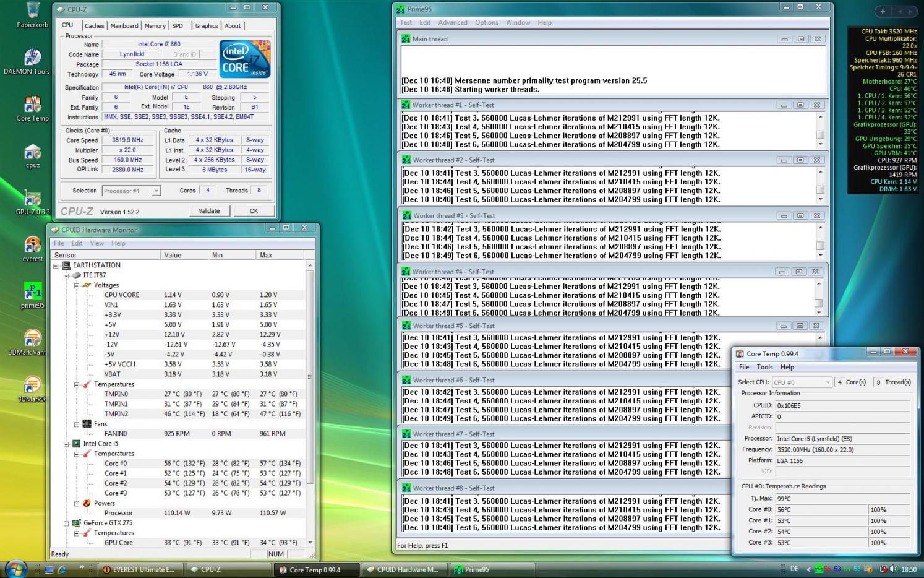The height and width of the screenshot is (578, 924).
Task: Click the Windows Start orb
Action: tap(16, 568)
